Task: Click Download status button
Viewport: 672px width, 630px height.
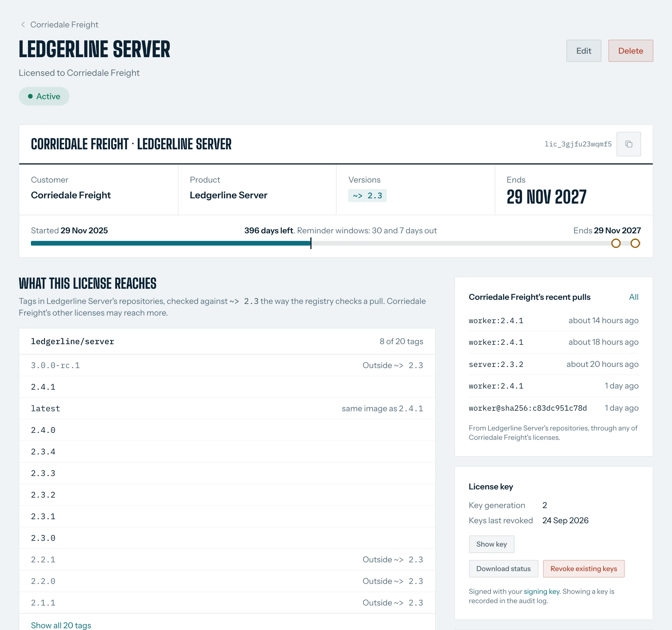Action: point(503,569)
